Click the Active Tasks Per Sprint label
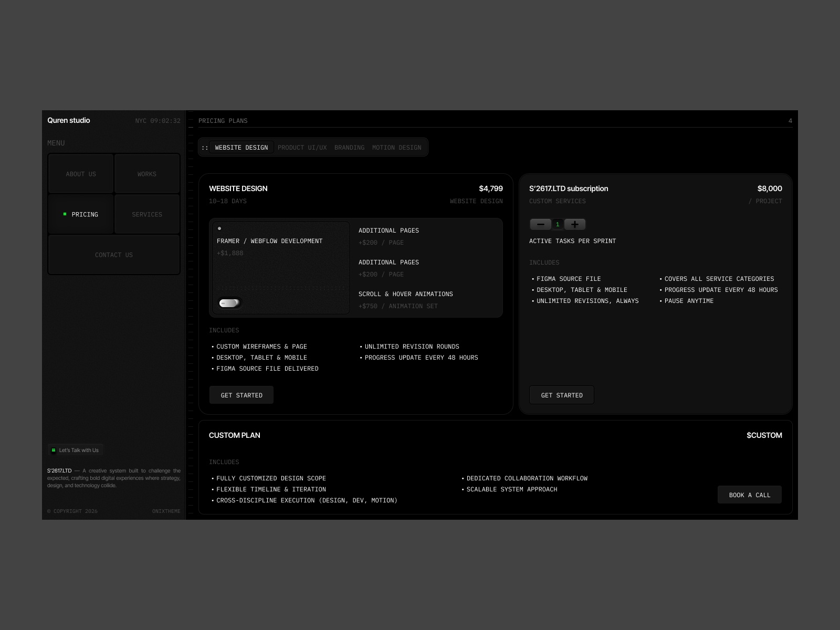The image size is (840, 630). [573, 241]
